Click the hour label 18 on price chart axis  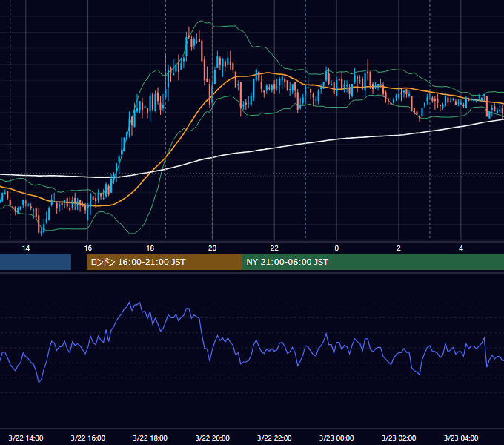tap(150, 248)
